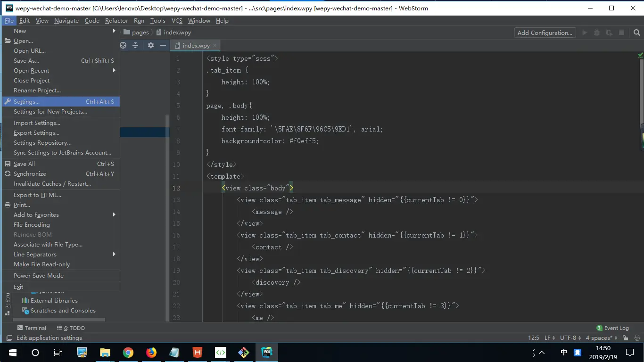The width and height of the screenshot is (644, 362).
Task: Click the HBuilder H taskbar icon
Action: point(197,353)
